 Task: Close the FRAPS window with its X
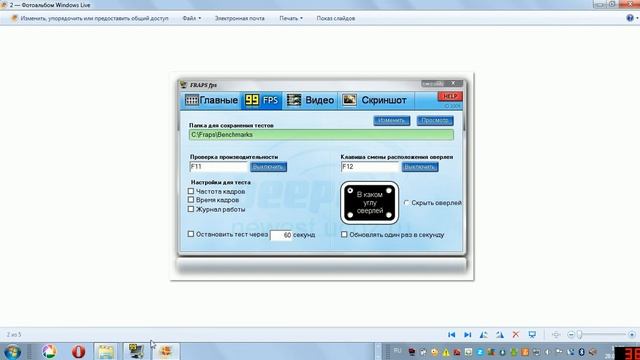coord(453,83)
